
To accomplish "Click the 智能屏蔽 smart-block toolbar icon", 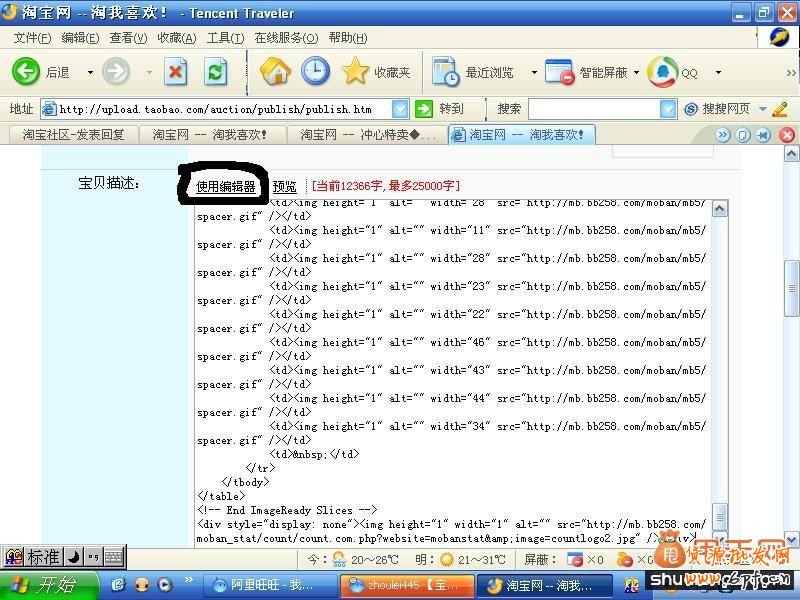I will pyautogui.click(x=557, y=72).
